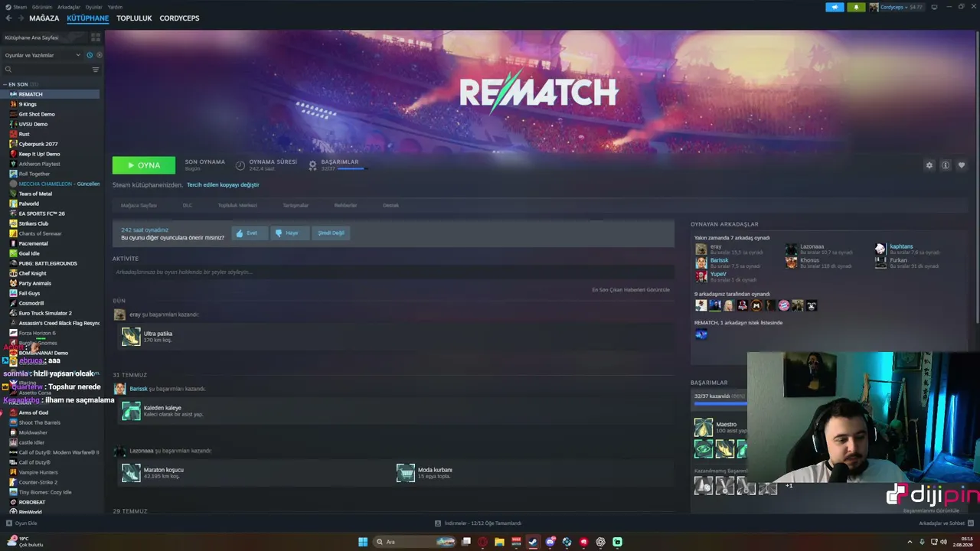This screenshot has width=980, height=551.
Task: Open the blue announcements megaphone button
Action: point(835,7)
